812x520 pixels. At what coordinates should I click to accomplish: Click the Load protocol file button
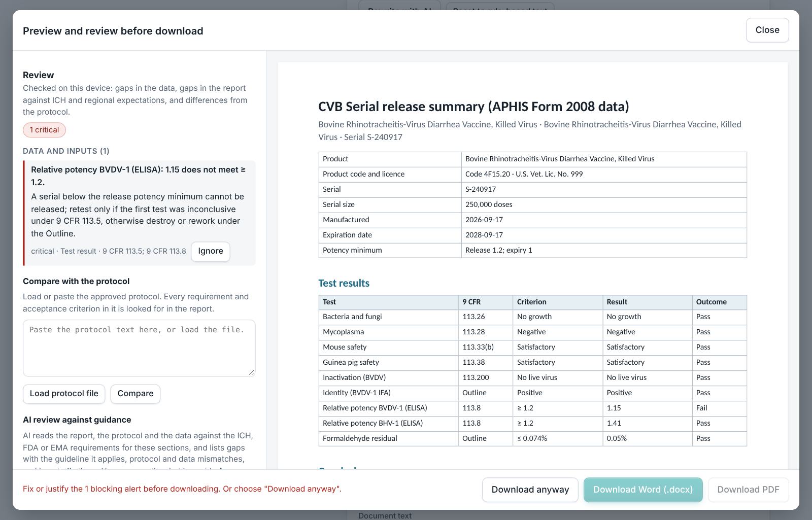(x=64, y=394)
